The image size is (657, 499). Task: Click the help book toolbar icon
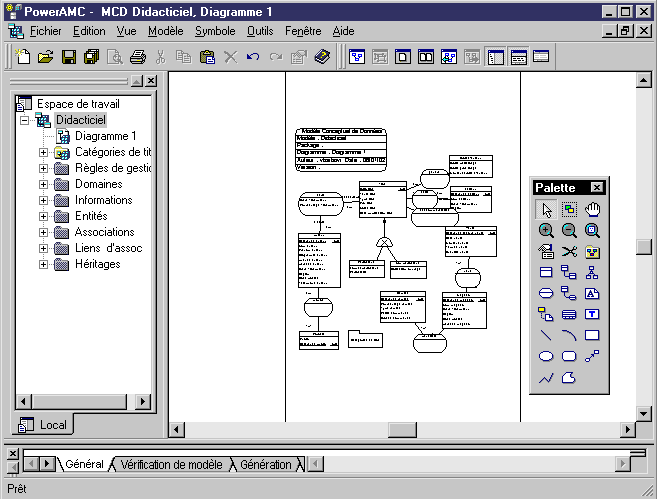[x=322, y=57]
